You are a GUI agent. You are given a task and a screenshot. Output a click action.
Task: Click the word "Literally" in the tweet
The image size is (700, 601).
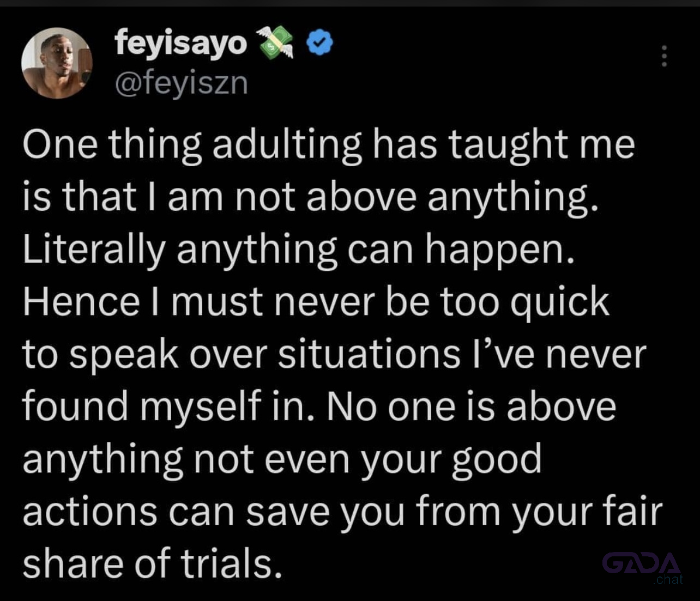(94, 251)
